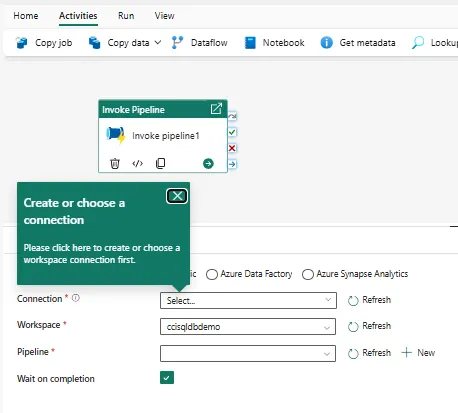
Task: Copy the Invoke pipeline1 activity icon
Action: click(x=160, y=163)
